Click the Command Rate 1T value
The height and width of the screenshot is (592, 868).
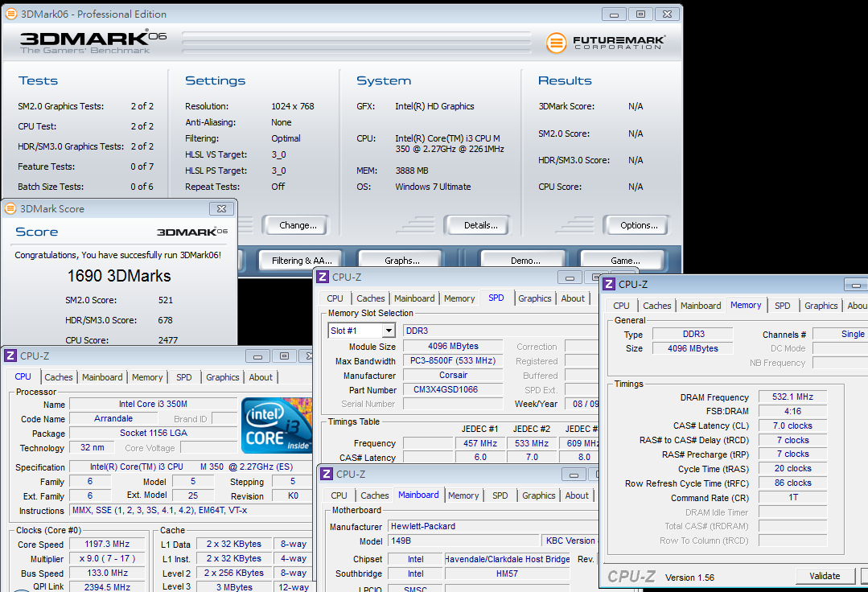coord(792,497)
